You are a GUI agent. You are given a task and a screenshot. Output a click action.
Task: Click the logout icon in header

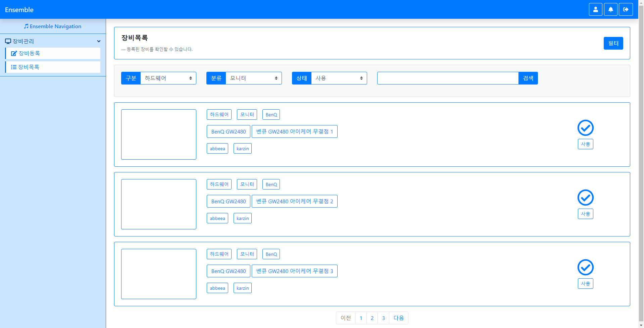pyautogui.click(x=626, y=9)
